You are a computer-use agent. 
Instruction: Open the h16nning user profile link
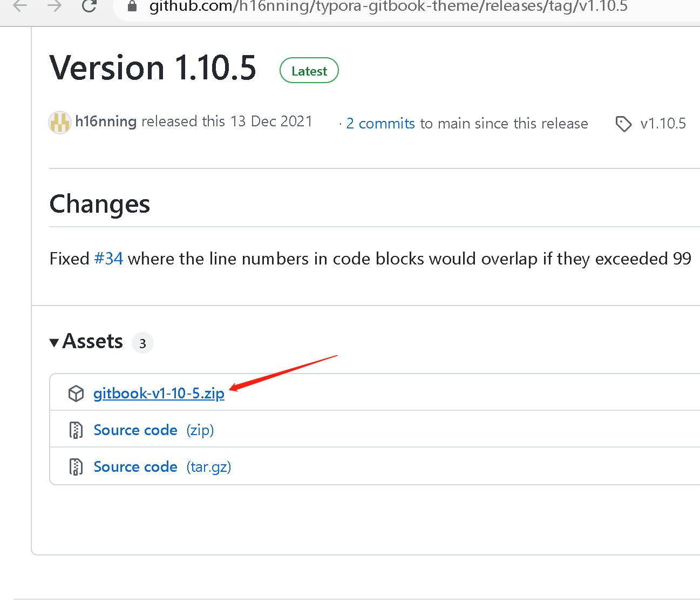(106, 121)
